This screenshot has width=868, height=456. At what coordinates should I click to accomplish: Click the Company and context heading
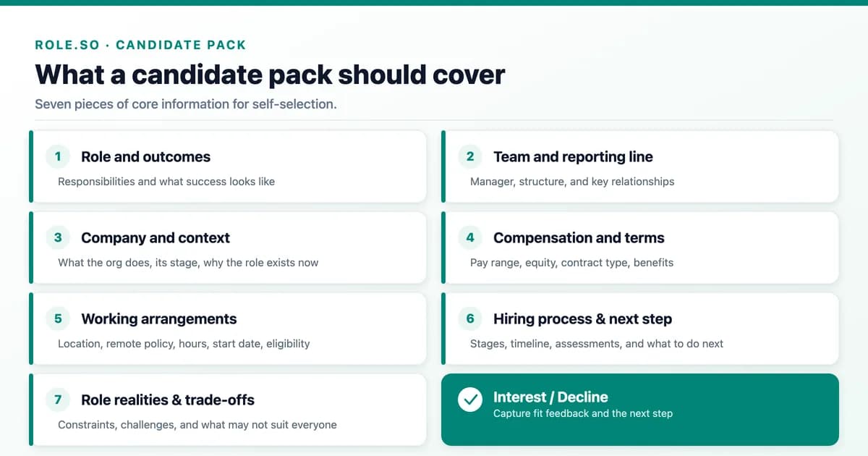click(156, 237)
